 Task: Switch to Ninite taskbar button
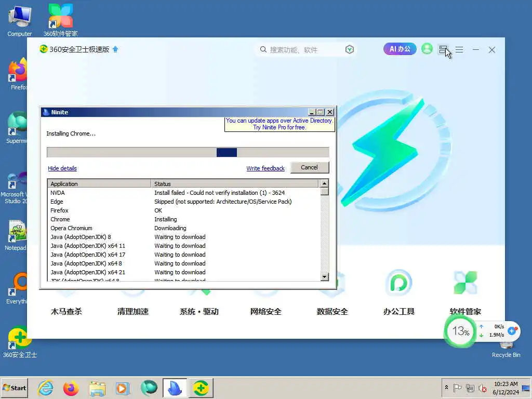pos(175,388)
